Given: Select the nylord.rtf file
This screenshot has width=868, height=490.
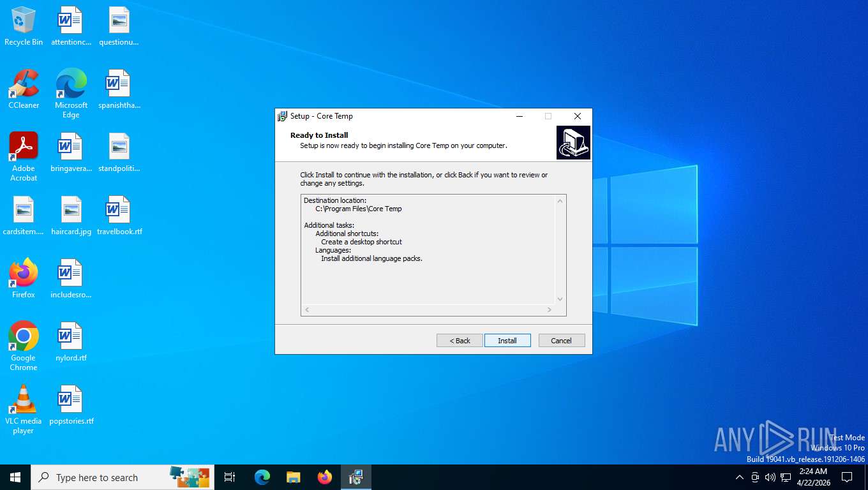Looking at the screenshot, I should click(x=71, y=342).
